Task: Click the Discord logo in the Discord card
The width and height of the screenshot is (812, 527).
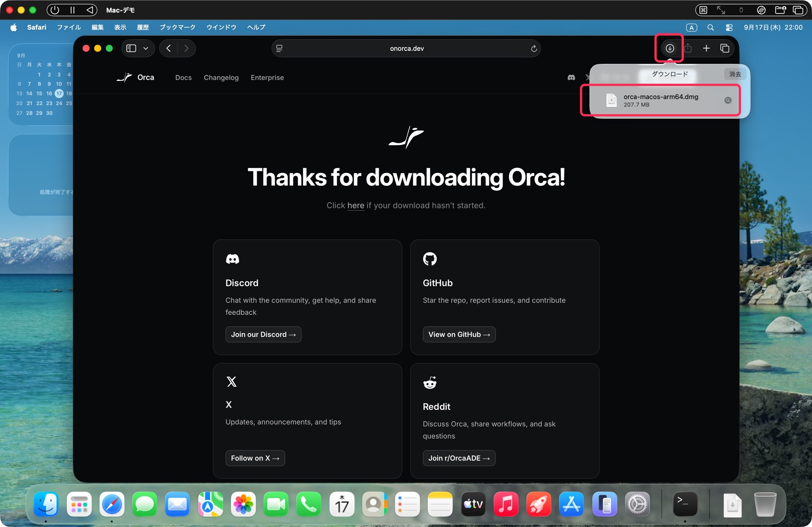Action: (x=232, y=259)
